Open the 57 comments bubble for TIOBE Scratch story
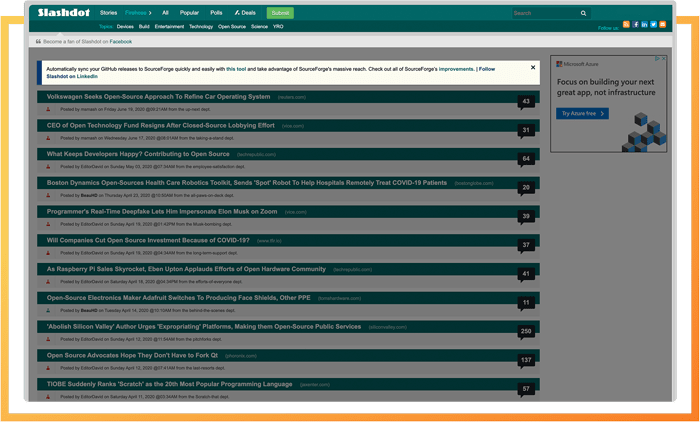This screenshot has height=427, width=700. point(526,389)
